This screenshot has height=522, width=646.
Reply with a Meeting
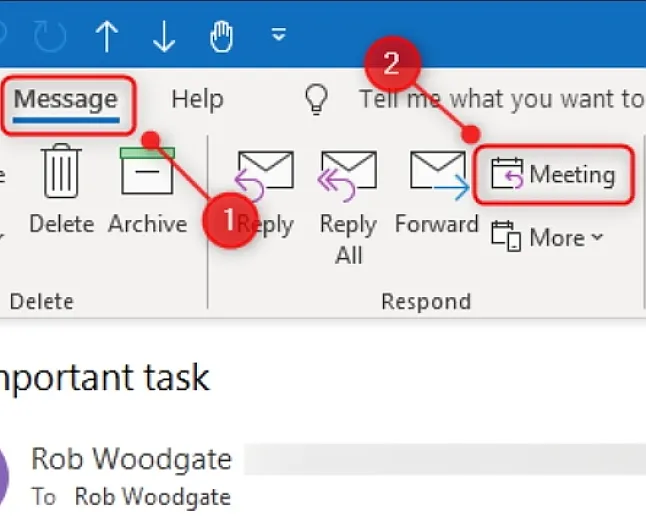(553, 175)
